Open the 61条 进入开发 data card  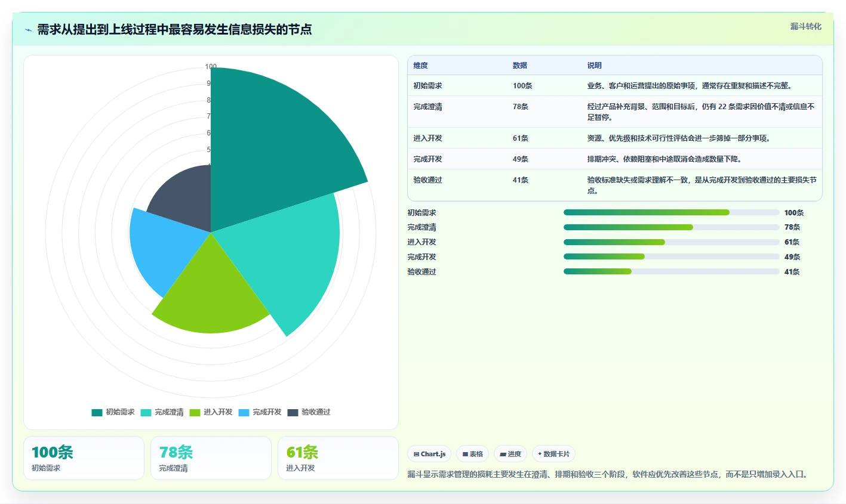coord(338,458)
